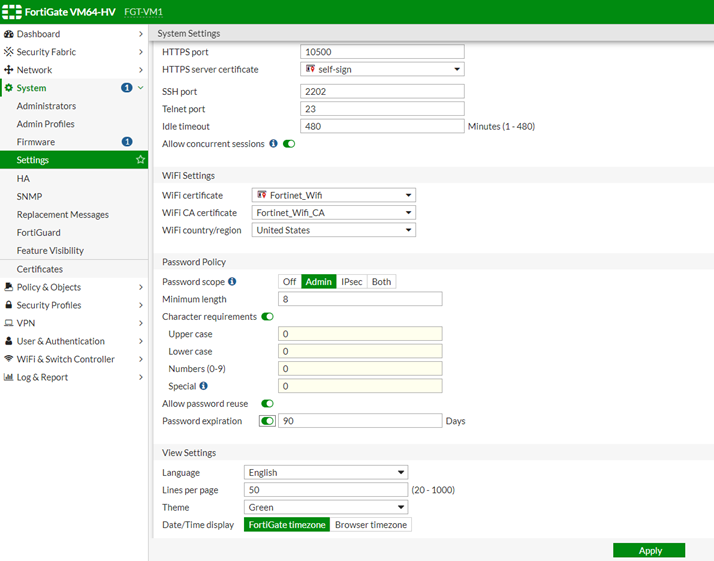
Task: Click favorite star next to Settings
Action: coord(140,160)
